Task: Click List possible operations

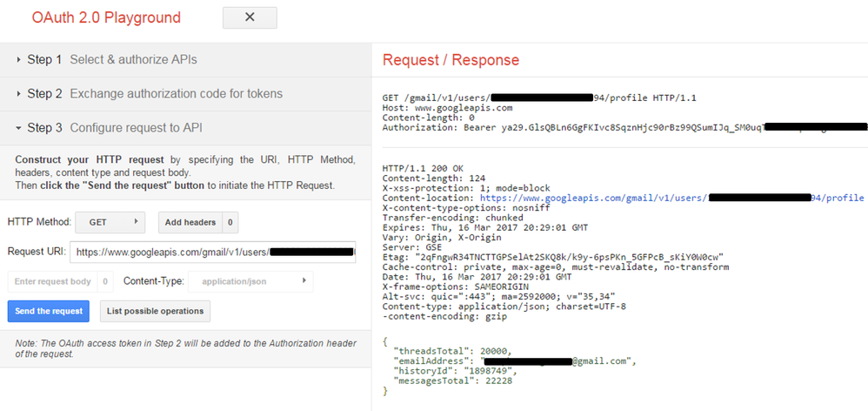Action: [x=155, y=311]
